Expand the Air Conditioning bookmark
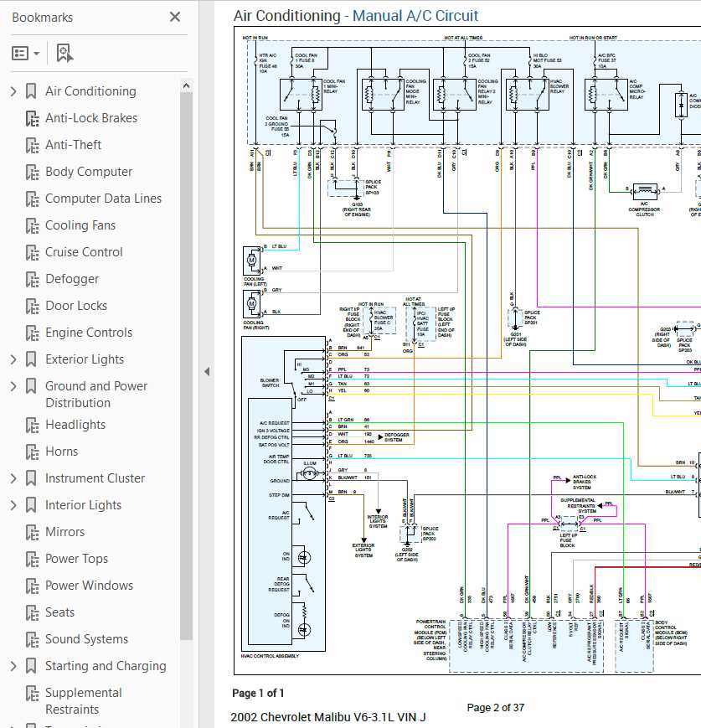Viewport: 701px width, 728px height. pyautogui.click(x=13, y=91)
